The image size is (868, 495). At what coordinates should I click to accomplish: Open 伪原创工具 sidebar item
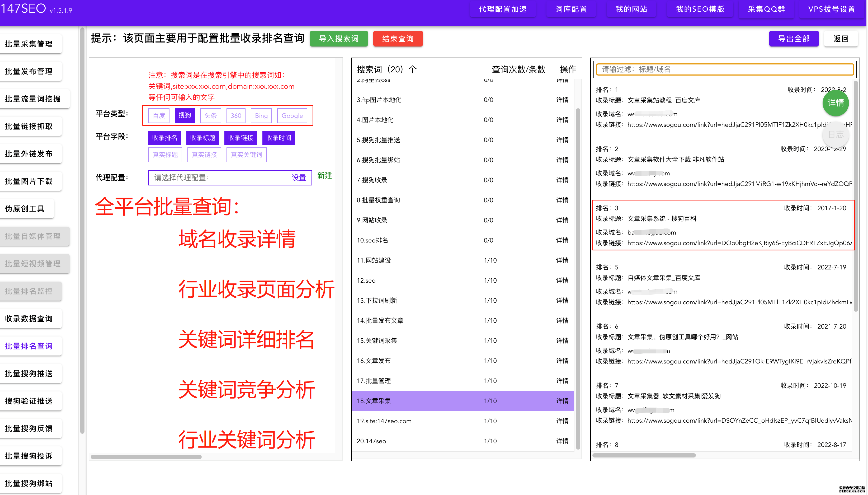[26, 209]
